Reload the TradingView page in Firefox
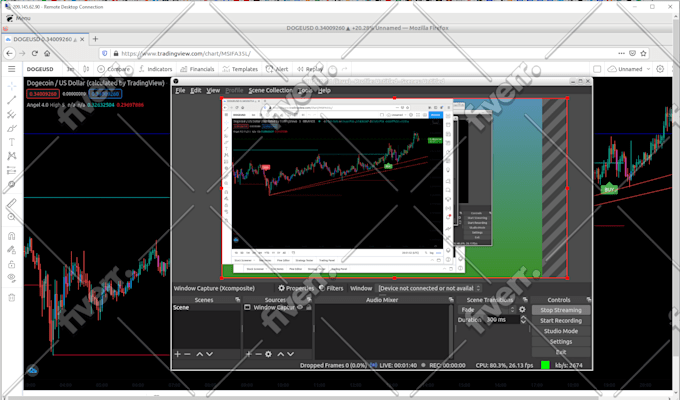 (x=35, y=53)
